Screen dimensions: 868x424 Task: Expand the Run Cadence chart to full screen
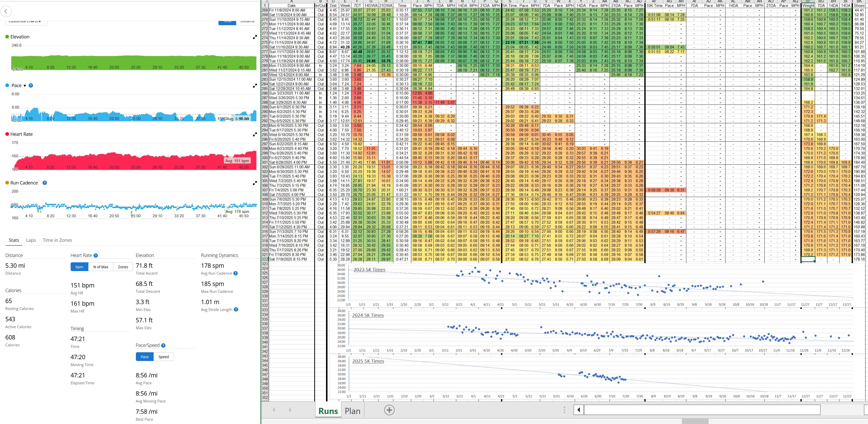pos(255,183)
